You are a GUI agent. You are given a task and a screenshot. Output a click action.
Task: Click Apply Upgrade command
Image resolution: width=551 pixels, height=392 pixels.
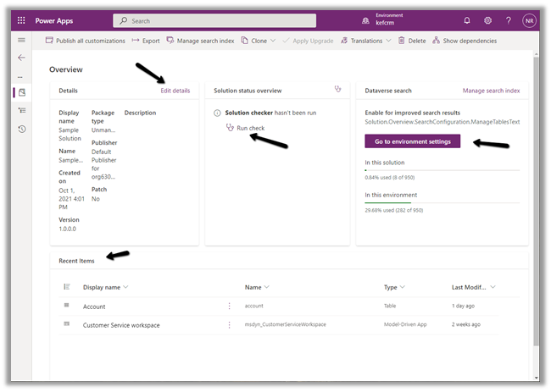[x=308, y=41]
